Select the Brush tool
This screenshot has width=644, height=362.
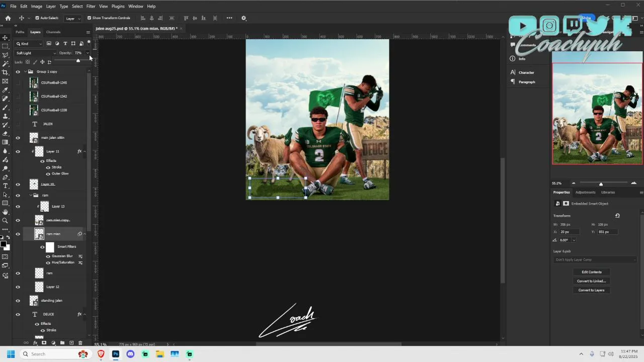(x=5, y=107)
